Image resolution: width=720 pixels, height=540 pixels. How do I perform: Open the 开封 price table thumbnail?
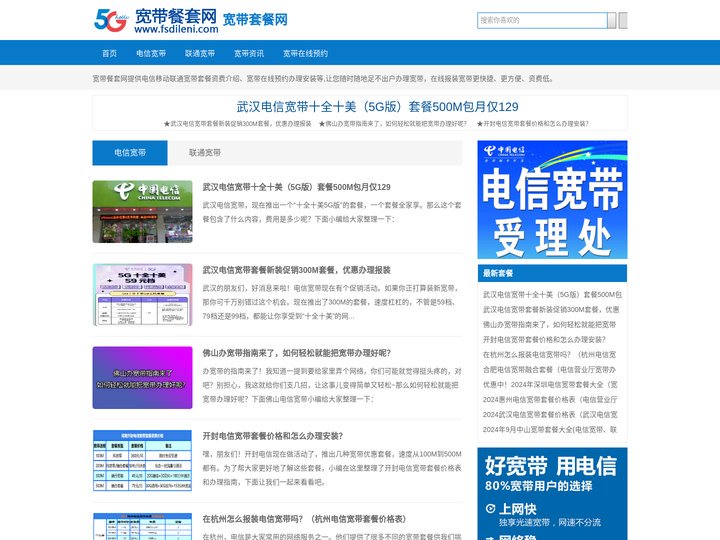coord(142,461)
